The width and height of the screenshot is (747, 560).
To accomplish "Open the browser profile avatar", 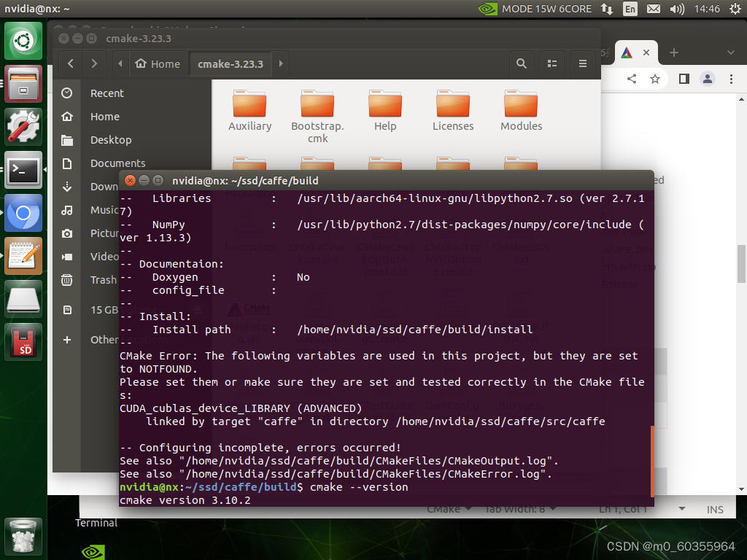I will pyautogui.click(x=708, y=79).
